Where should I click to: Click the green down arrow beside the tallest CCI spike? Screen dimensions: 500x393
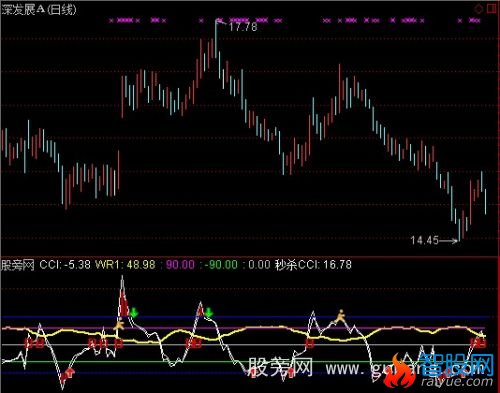coord(134,313)
